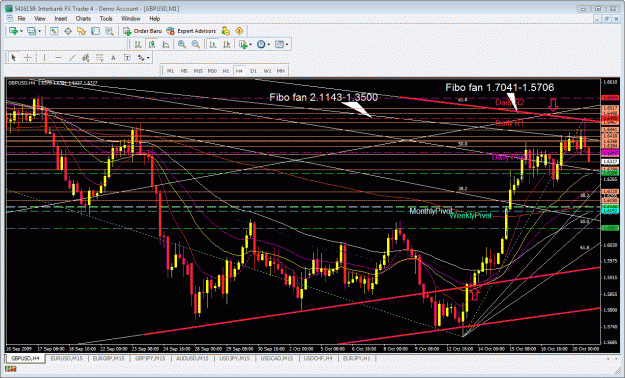The width and height of the screenshot is (625, 378).
Task: Select the 'Fibo fan 1.7041-1.5706' chart label
Action: 500,87
